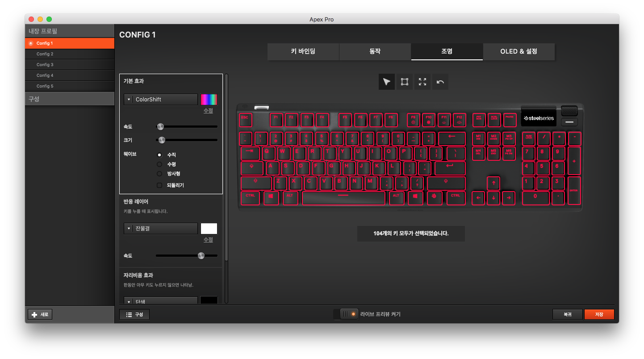644x359 pixels.
Task: Toggle the 라이브 프리뷰 switch
Action: [x=346, y=314]
